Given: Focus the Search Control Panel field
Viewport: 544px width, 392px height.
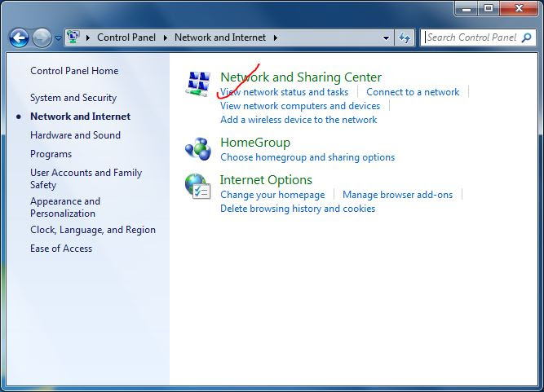Looking at the screenshot, I should (x=478, y=37).
